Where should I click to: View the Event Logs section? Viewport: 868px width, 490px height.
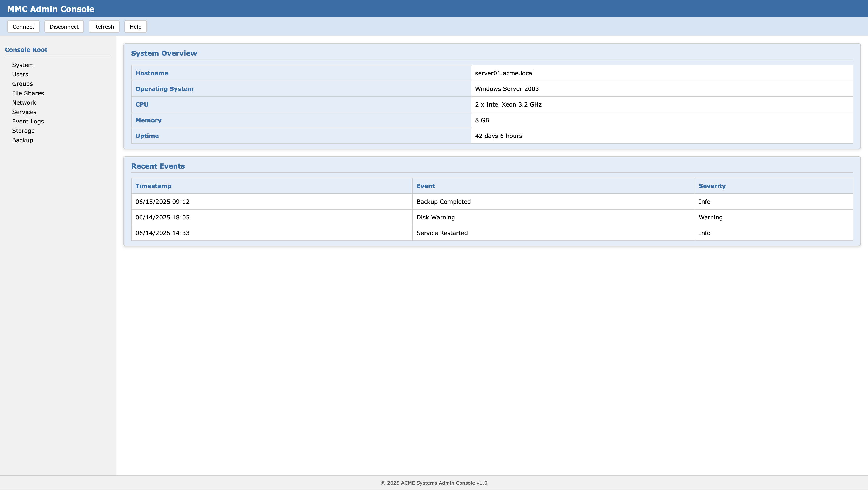click(28, 121)
